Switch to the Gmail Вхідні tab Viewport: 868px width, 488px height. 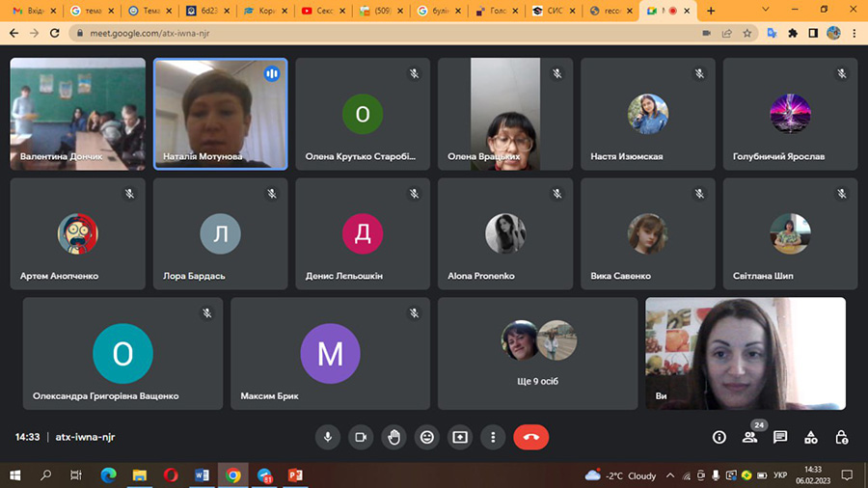point(35,11)
